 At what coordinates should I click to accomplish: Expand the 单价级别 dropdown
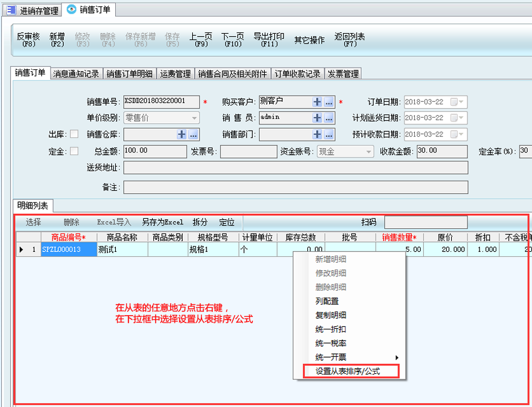pos(194,118)
